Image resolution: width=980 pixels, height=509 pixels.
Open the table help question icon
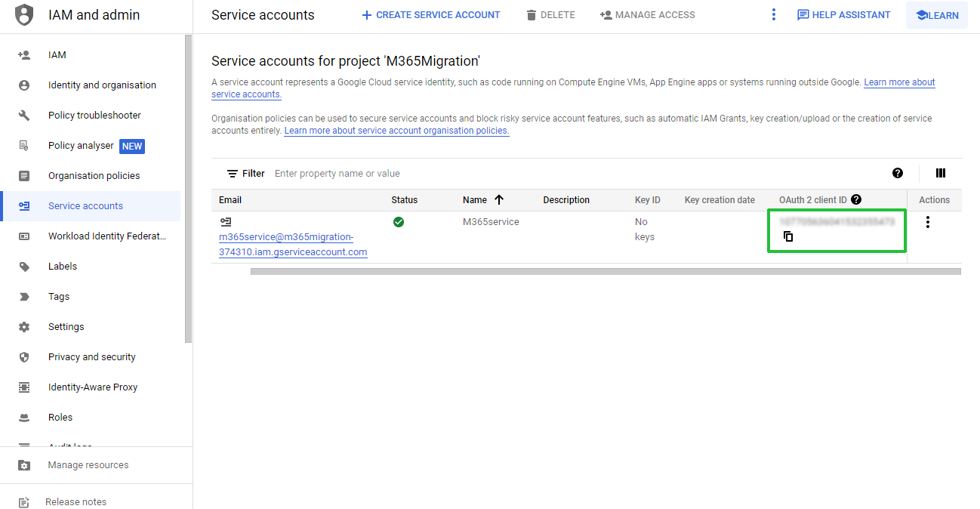[898, 173]
